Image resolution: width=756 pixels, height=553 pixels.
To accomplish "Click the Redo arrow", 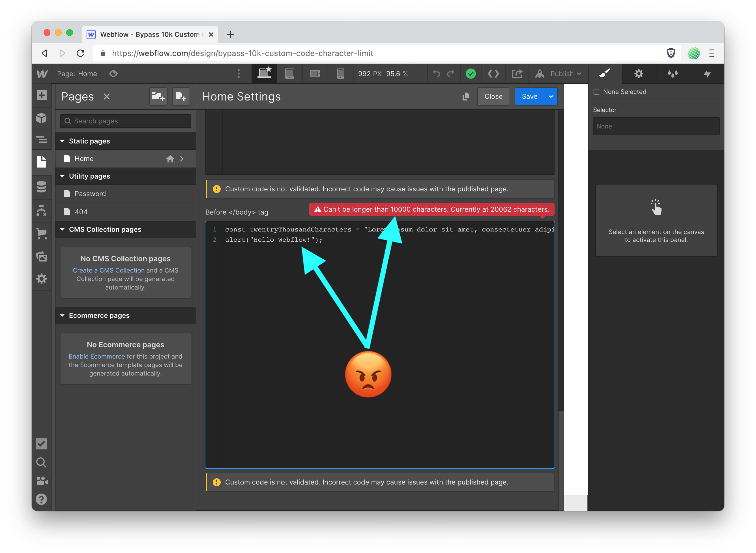I will 451,74.
